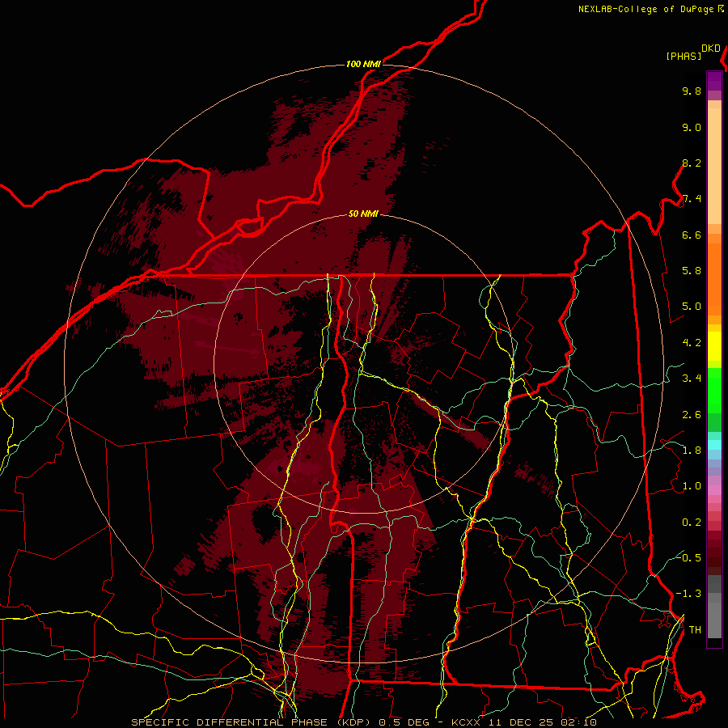Click the 6.6 value on the color scale
This screenshot has width=728, height=728.
pos(692,235)
